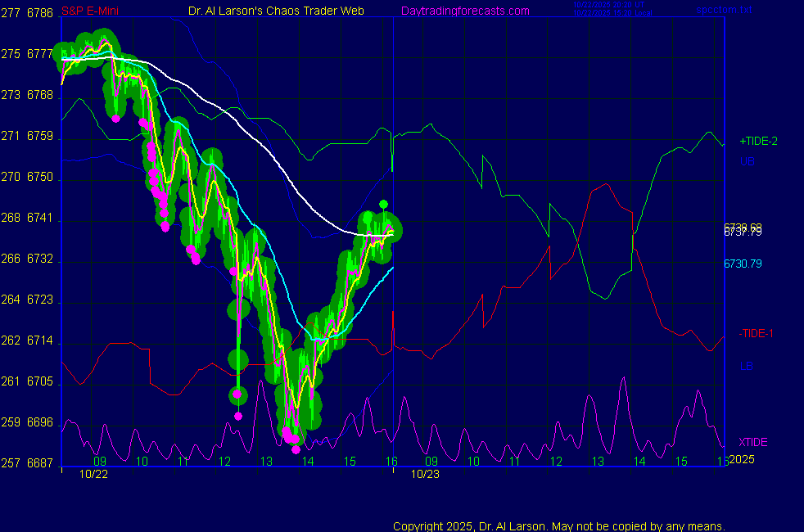804x532 pixels.
Task: Click the magenta dot at chart low
Action: [x=296, y=449]
